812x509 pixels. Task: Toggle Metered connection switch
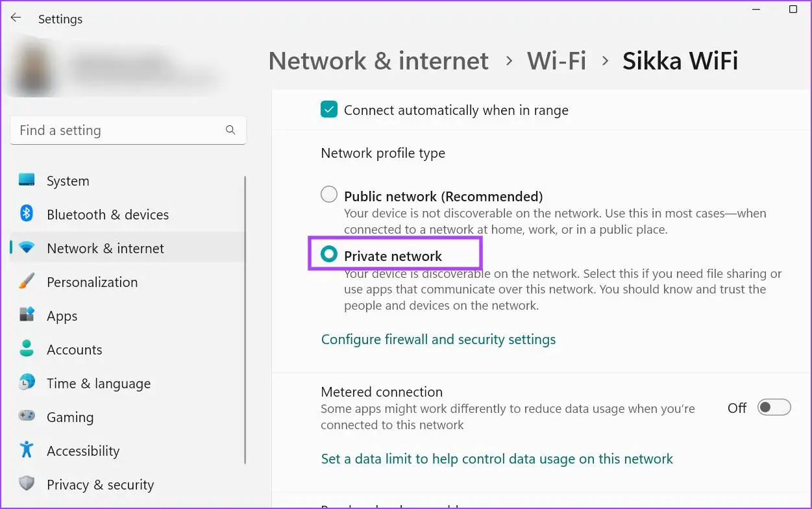(x=774, y=407)
